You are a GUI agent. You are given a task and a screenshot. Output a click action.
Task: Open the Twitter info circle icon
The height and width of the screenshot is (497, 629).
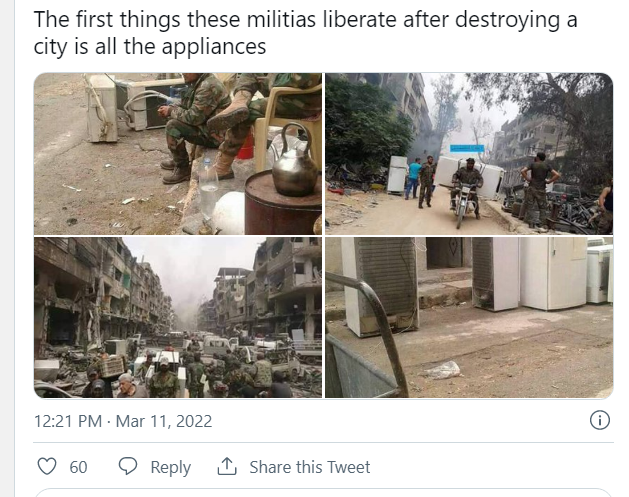[600, 420]
